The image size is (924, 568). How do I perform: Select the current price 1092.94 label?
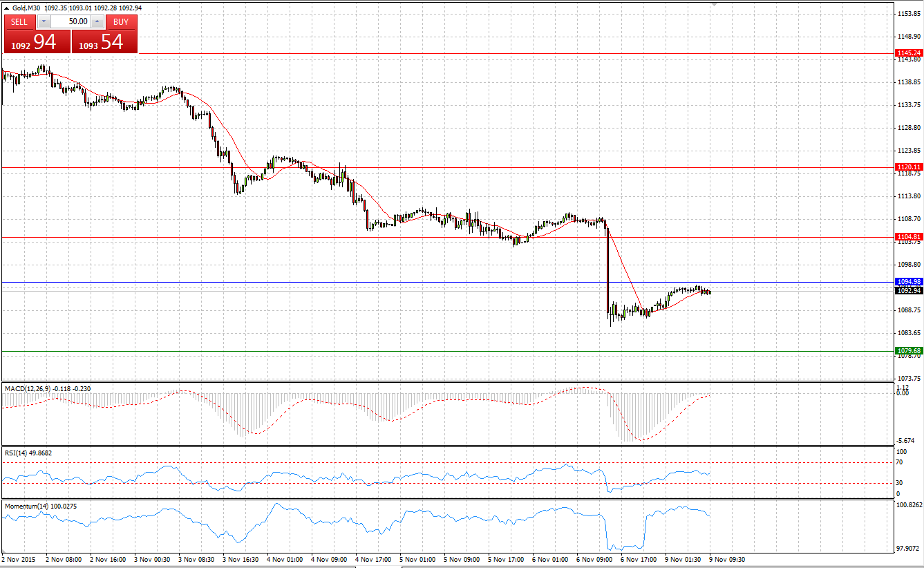click(908, 291)
